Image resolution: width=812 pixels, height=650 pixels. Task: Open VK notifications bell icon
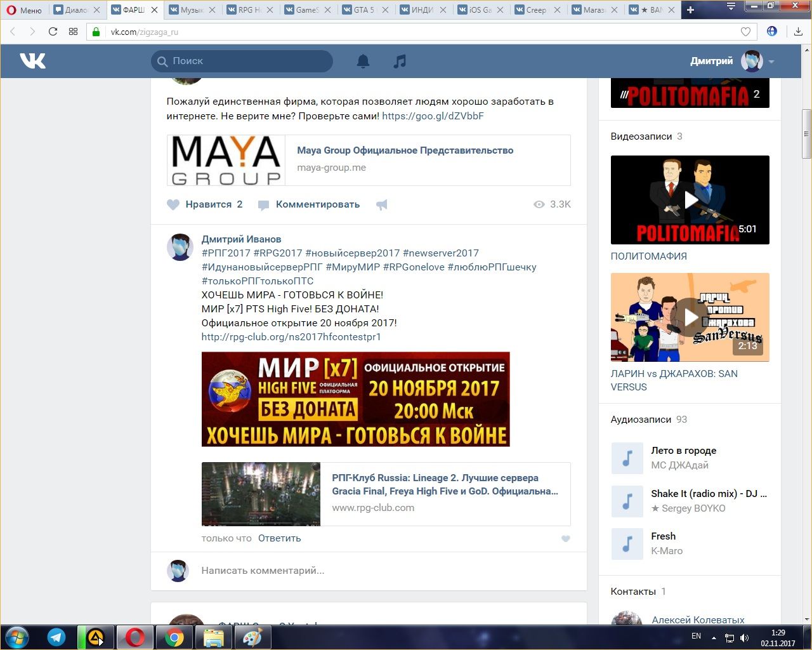pos(363,61)
